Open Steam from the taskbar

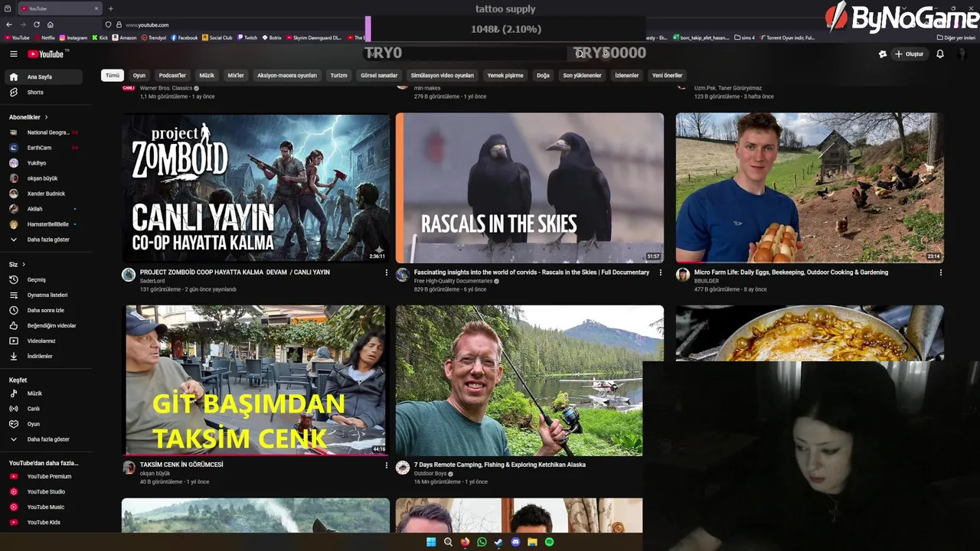[498, 542]
